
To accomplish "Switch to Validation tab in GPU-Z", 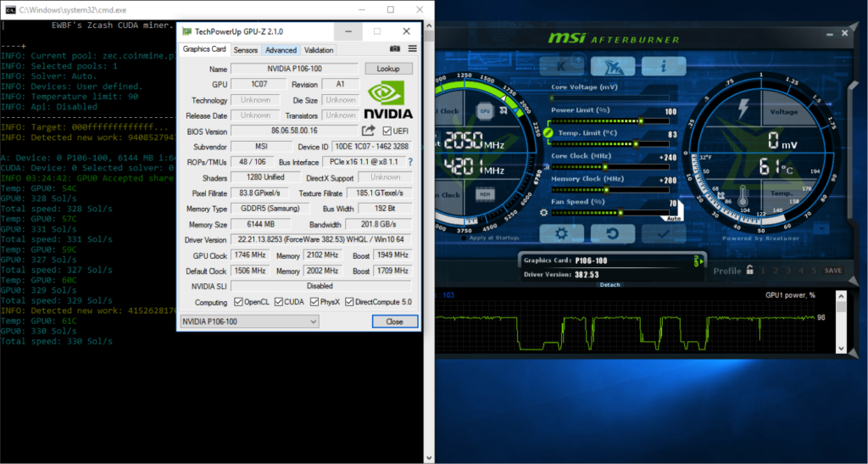I will 319,50.
